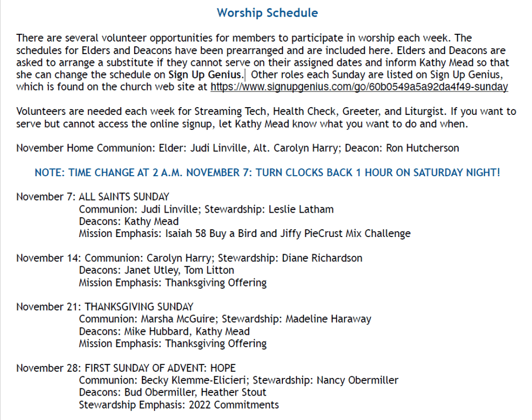
Task: Click the All Saints Sunday heading line
Action: point(124,197)
